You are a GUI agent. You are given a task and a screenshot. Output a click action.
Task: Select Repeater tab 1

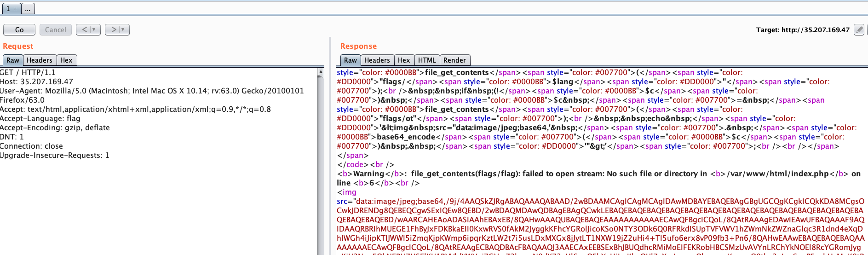click(8, 9)
